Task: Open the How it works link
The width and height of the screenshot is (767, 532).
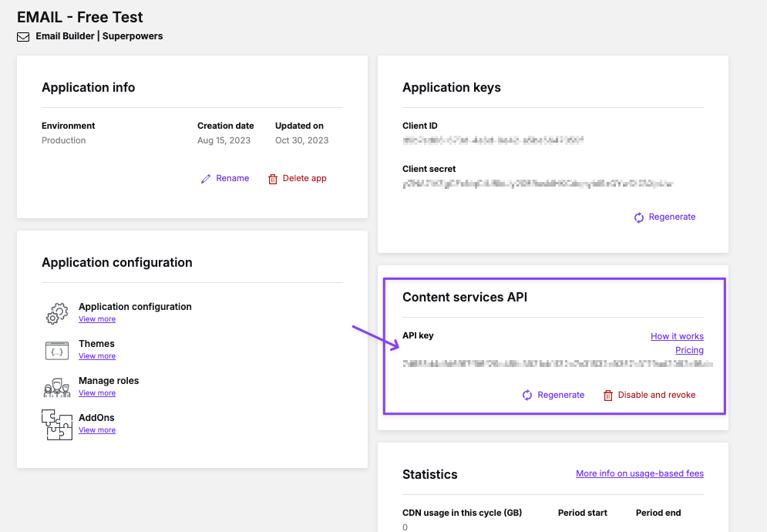Action: [677, 336]
